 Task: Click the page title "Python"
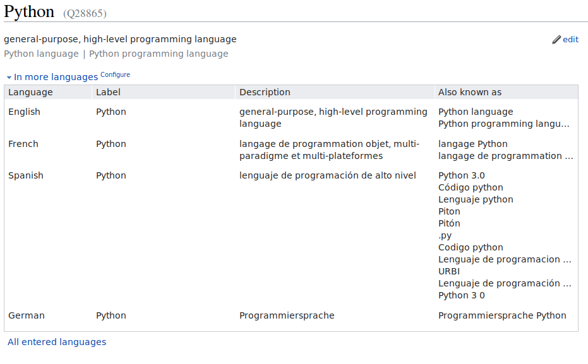click(28, 11)
